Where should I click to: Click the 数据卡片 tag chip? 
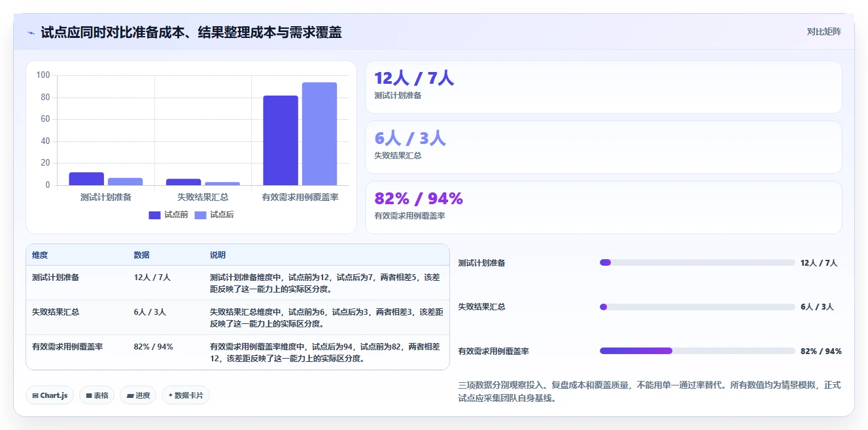186,395
